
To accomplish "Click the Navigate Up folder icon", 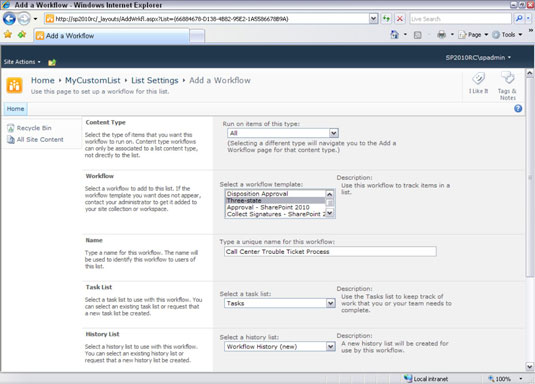I will click(52, 62).
